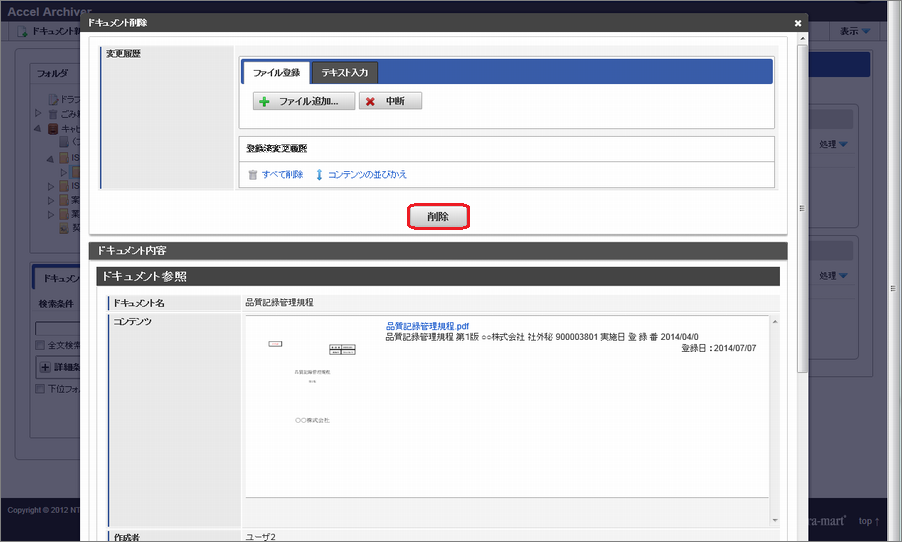
Task: Click the draft document icon in folder tree
Action: [x=53, y=99]
